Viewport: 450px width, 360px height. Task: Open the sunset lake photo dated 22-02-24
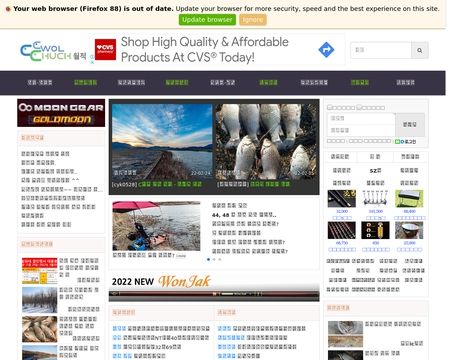(162, 142)
